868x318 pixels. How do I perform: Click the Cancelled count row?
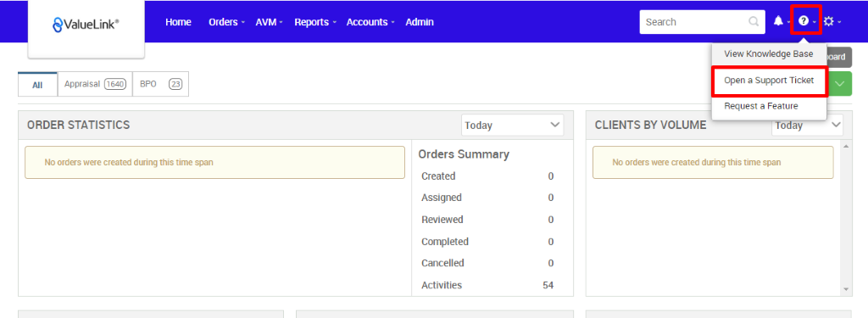[487, 263]
